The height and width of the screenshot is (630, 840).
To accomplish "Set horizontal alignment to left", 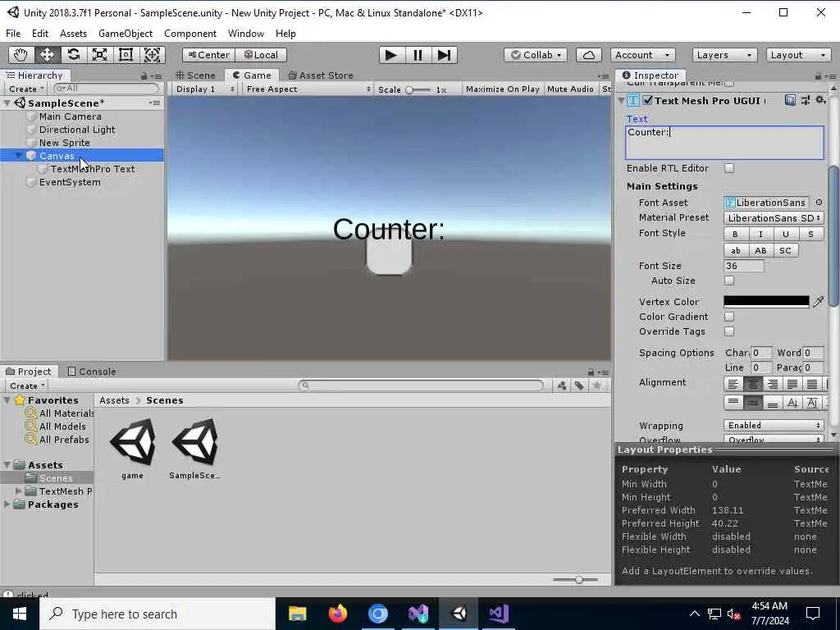I will pos(733,384).
